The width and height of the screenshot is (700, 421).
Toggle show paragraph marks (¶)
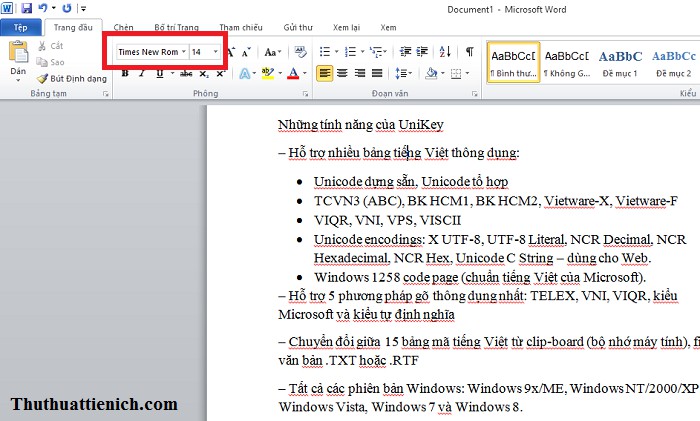pyautogui.click(x=469, y=51)
